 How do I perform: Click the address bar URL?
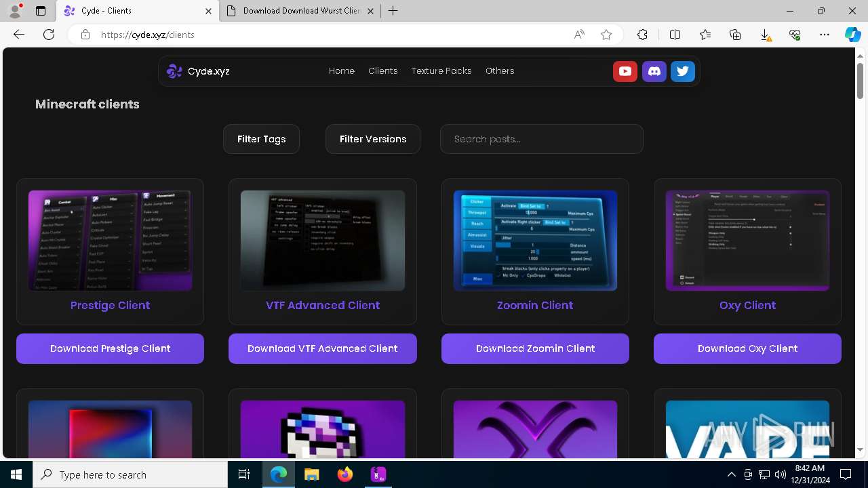[147, 35]
